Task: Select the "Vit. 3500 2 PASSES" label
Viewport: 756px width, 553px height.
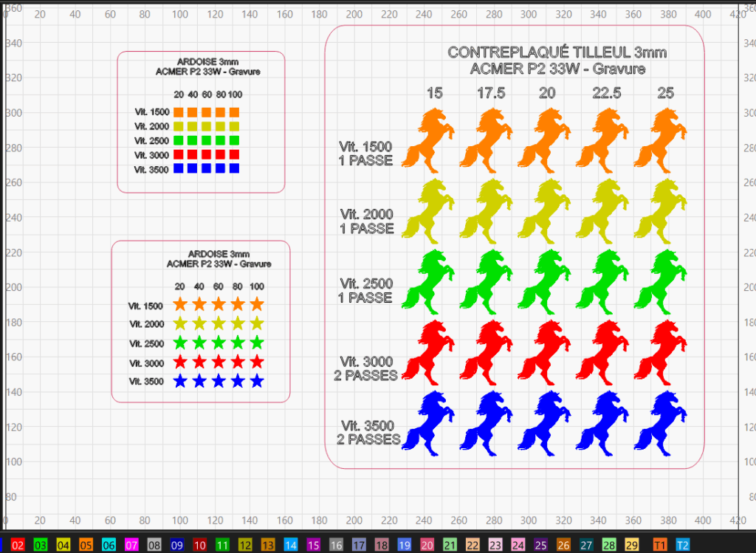Action: (368, 433)
